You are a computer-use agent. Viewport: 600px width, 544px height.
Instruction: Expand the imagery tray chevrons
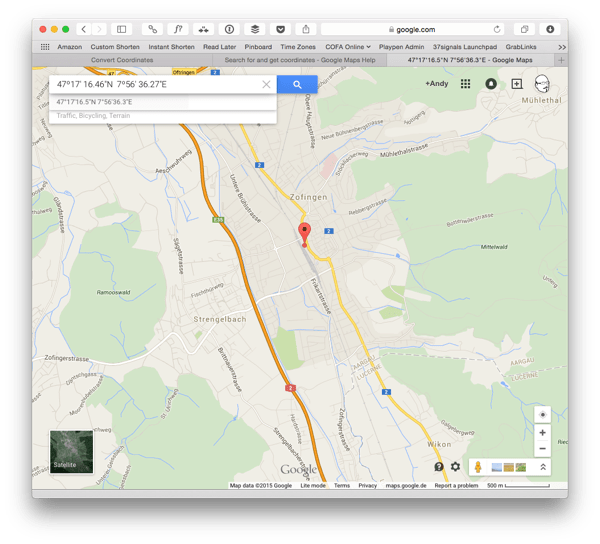tap(543, 467)
